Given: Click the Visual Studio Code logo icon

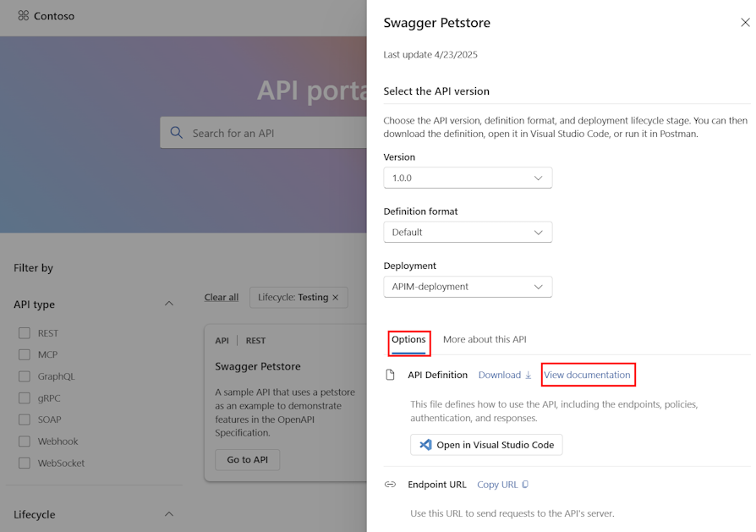Looking at the screenshot, I should click(x=425, y=444).
